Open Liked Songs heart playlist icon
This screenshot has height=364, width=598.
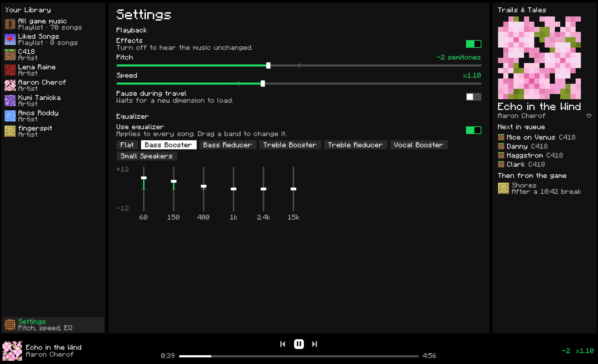(10, 39)
